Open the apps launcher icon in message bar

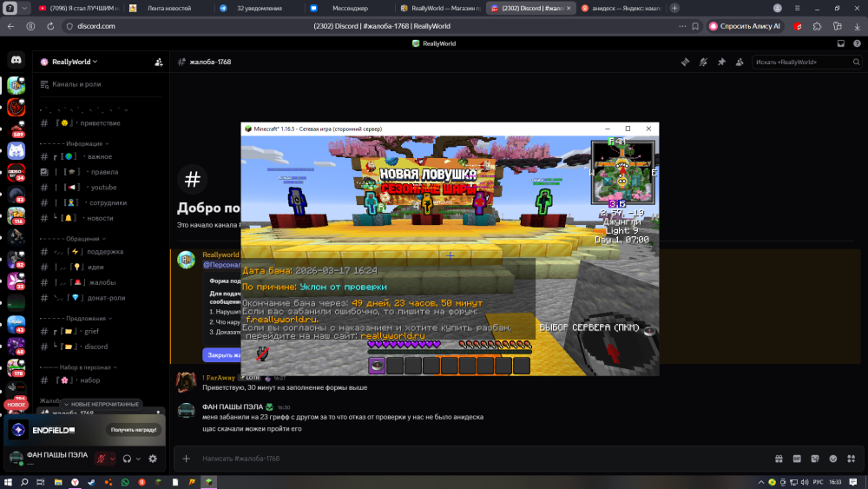click(852, 459)
